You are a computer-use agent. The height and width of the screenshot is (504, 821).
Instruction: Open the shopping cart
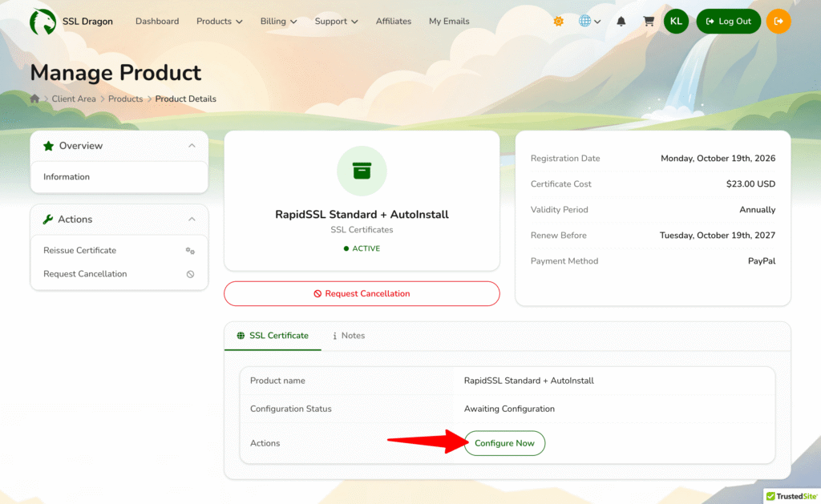point(649,22)
